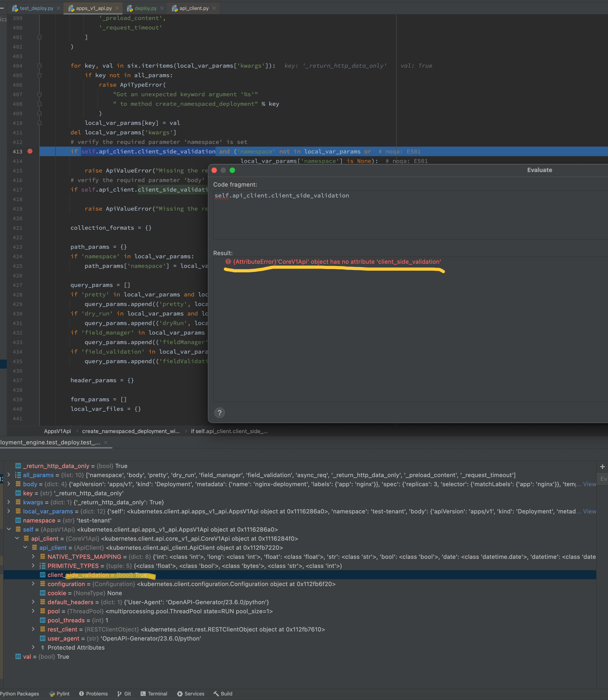608x700 pixels.
Task: Collapse the CoreV1Api api_client node
Action: [17, 538]
